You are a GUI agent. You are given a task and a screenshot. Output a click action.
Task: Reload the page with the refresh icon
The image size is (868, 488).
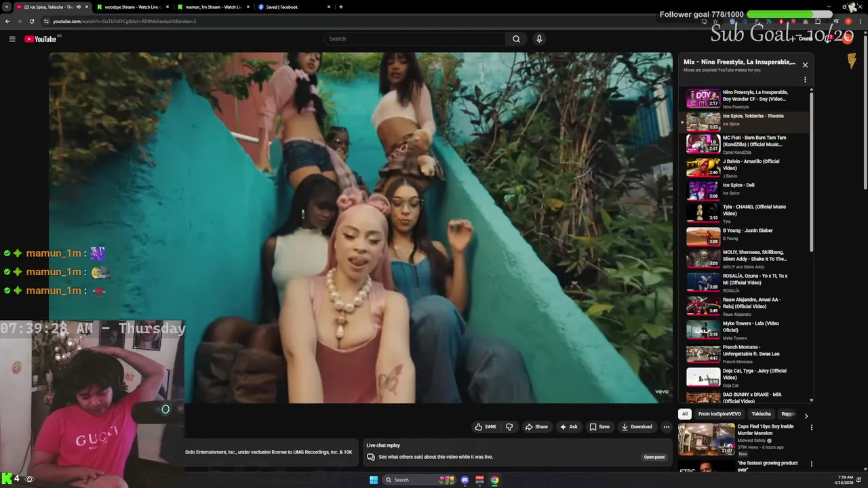tap(31, 21)
